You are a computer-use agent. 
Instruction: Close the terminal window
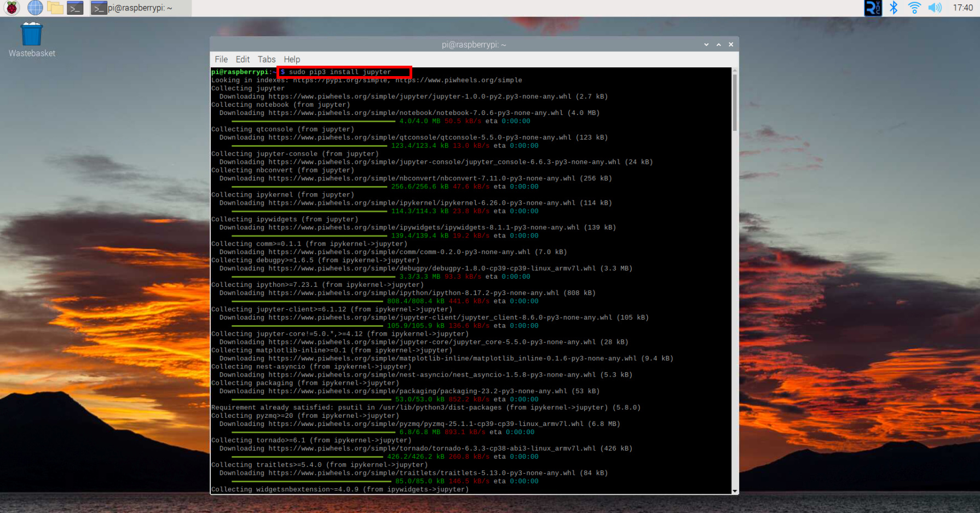731,44
